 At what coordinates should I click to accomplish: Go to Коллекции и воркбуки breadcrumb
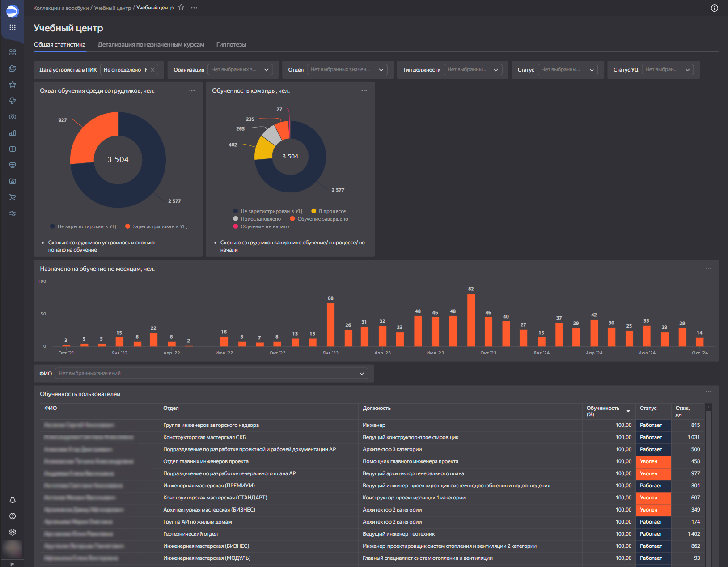[x=61, y=8]
